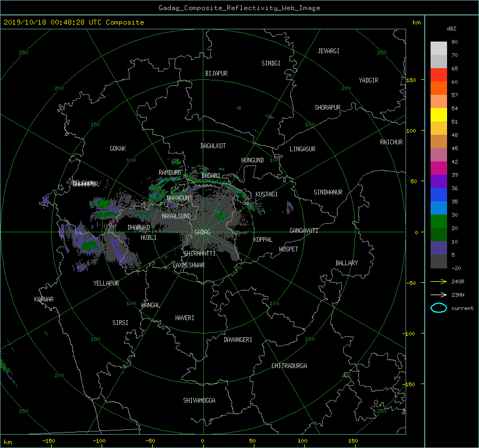Click the SHIRAHATTI city label
This screenshot has width=479, height=448.
coord(200,254)
